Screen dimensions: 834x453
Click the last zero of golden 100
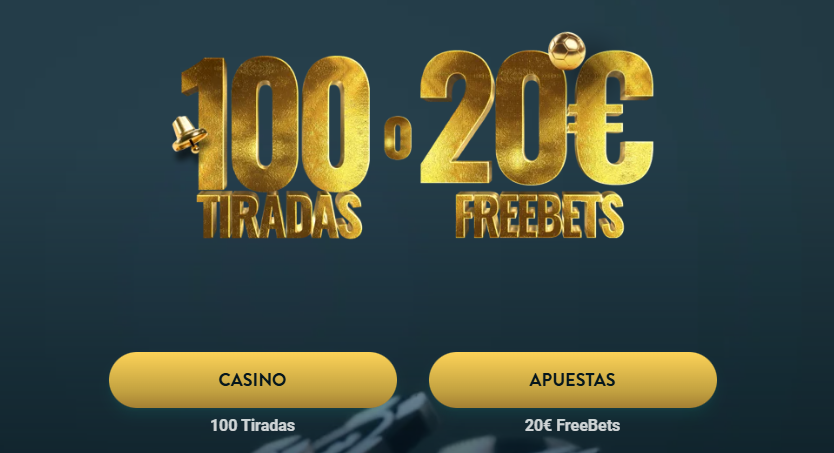336,123
